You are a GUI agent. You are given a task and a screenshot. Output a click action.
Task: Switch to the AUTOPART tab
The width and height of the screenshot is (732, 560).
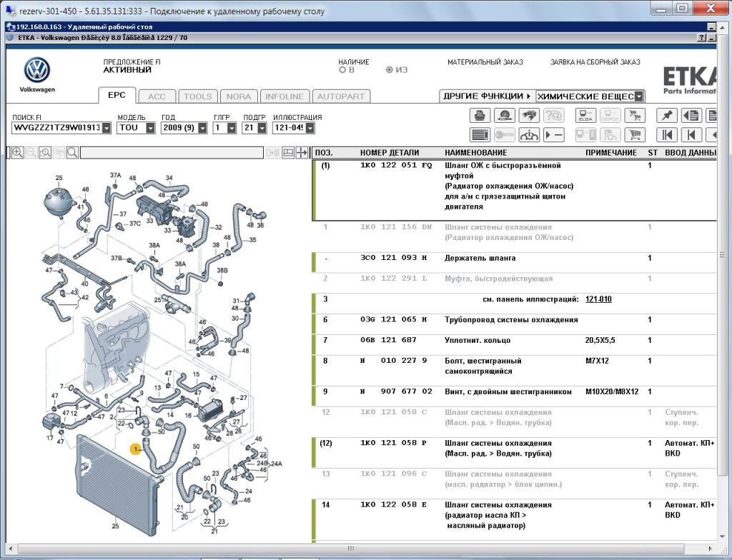coord(341,96)
